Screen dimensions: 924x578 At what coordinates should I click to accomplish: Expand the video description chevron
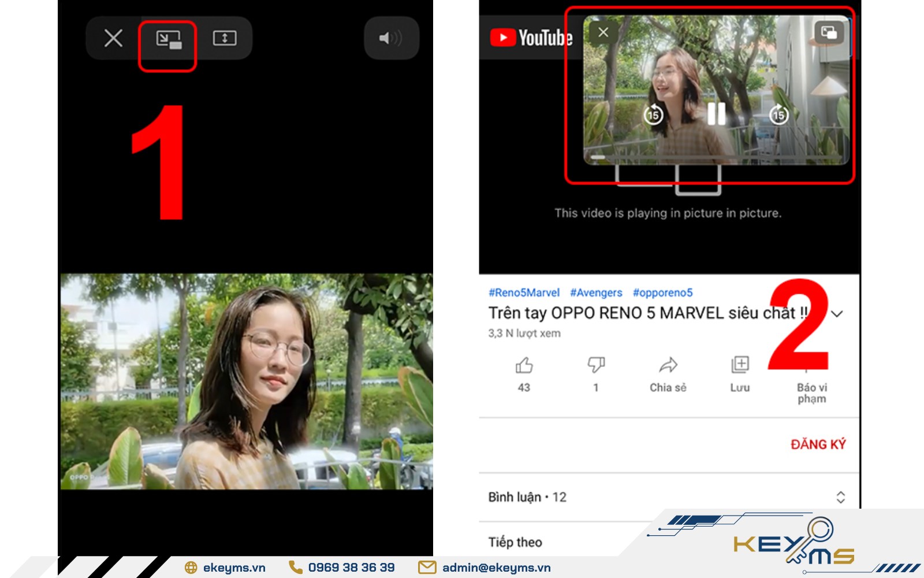click(837, 314)
